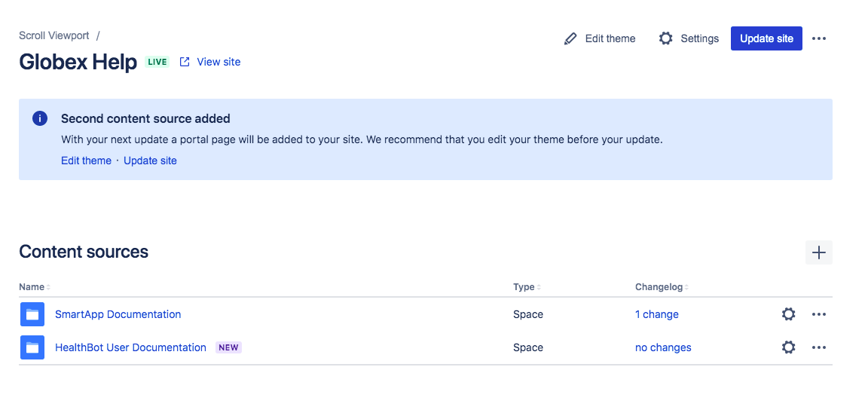Click the no changes changelog link
The image size is (868, 416).
pos(663,347)
